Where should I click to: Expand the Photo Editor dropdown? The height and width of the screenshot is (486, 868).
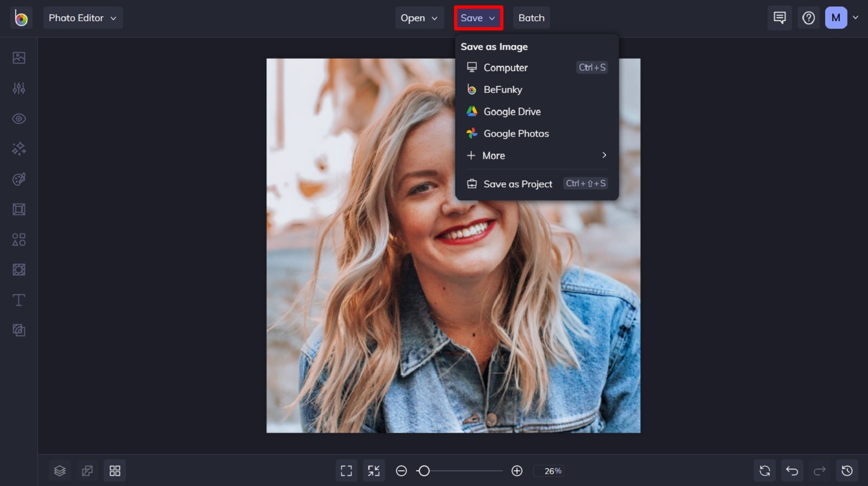tap(83, 18)
